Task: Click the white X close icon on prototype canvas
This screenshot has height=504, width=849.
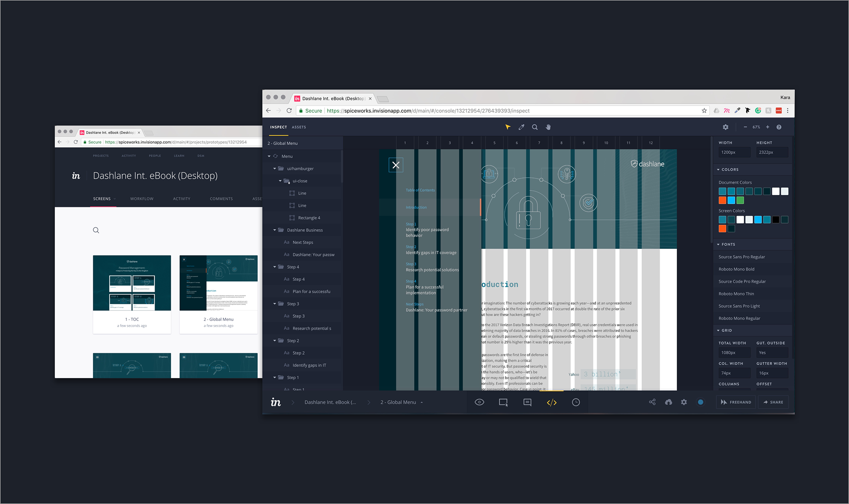Action: pos(396,165)
